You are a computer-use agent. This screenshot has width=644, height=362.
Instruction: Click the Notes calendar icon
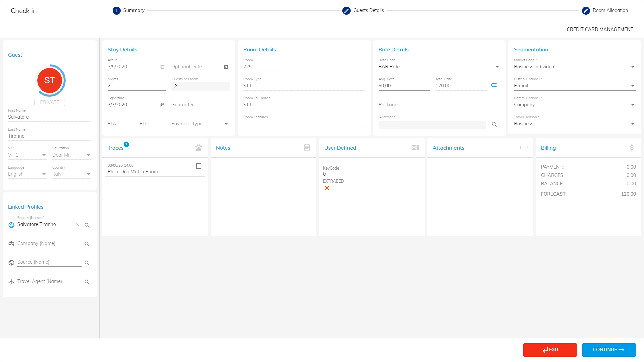pyautogui.click(x=307, y=147)
